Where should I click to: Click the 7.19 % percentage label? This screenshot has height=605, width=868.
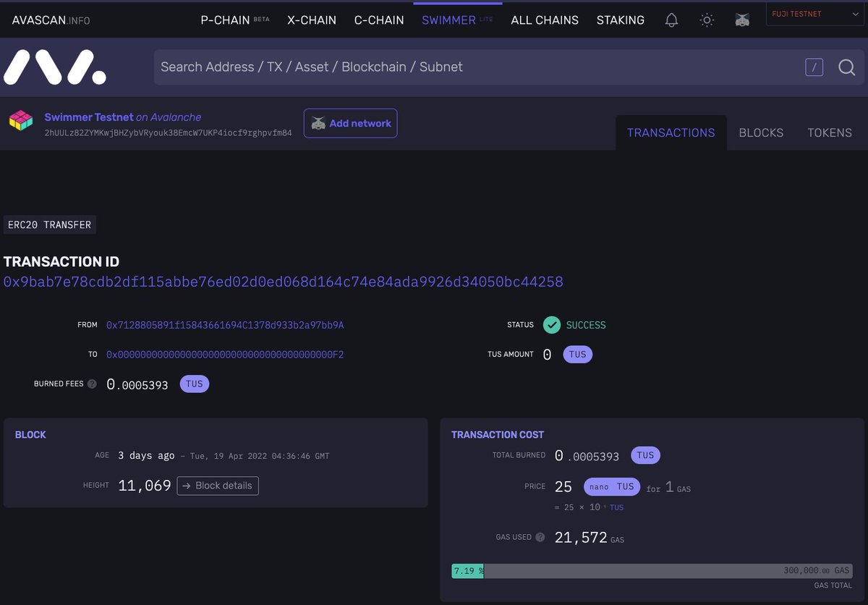pyautogui.click(x=468, y=571)
